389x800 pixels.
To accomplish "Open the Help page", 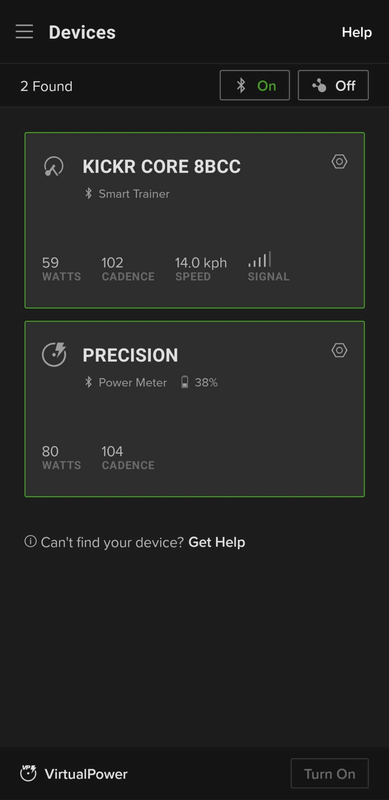I will click(357, 32).
